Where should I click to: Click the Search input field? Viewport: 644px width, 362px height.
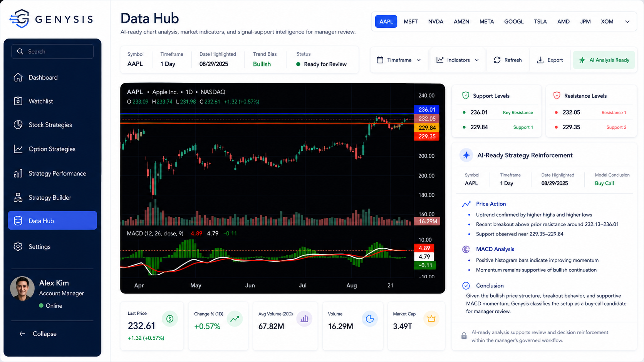(x=52, y=52)
